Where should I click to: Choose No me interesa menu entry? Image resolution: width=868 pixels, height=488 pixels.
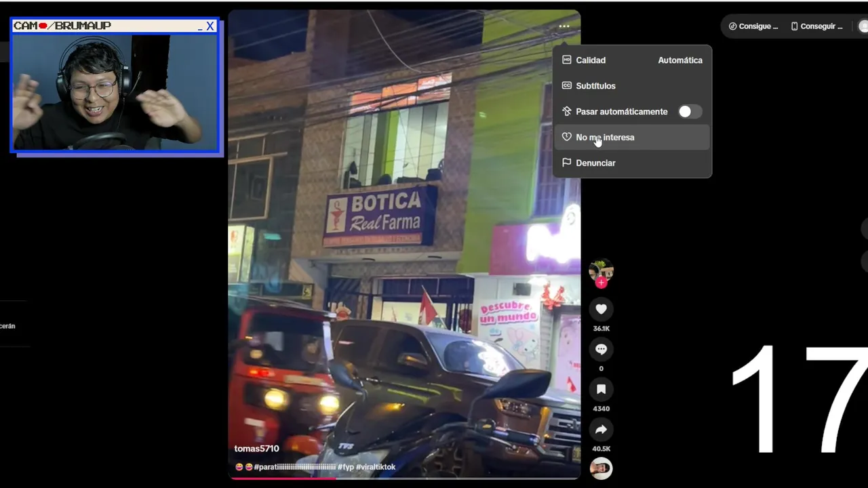pos(632,138)
